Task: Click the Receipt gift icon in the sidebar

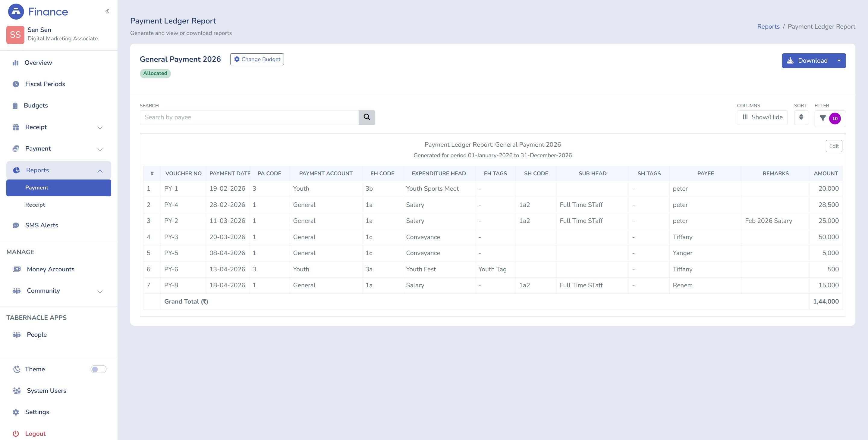Action: [x=16, y=127]
